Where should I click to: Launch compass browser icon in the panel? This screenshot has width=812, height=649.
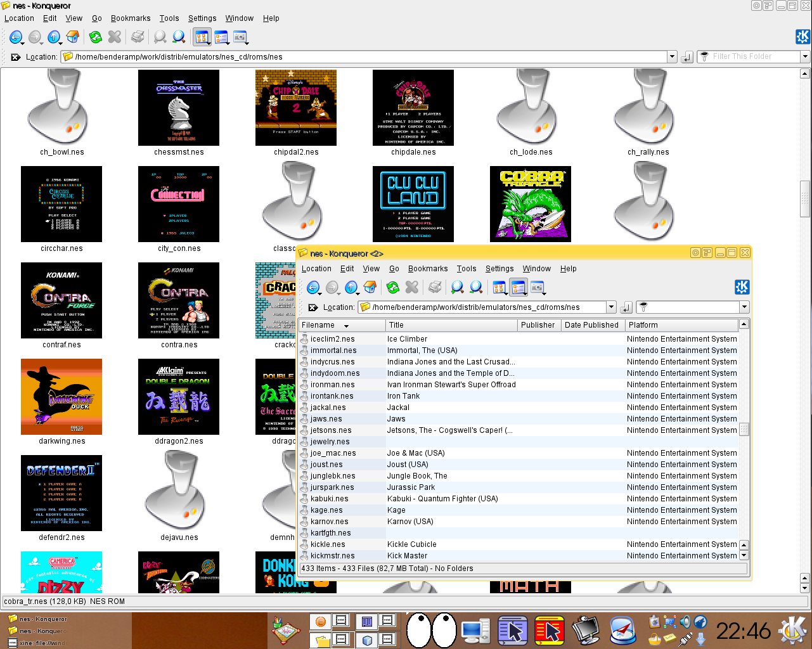click(x=622, y=631)
